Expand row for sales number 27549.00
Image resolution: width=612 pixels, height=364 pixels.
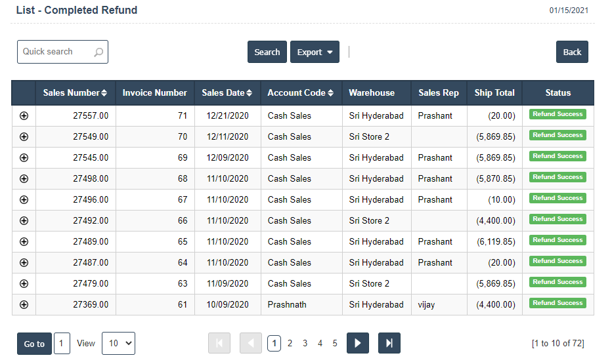pyautogui.click(x=24, y=136)
